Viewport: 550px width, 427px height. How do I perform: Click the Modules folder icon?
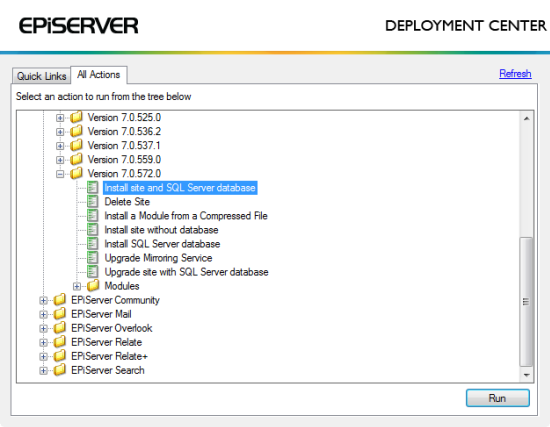tap(93, 285)
